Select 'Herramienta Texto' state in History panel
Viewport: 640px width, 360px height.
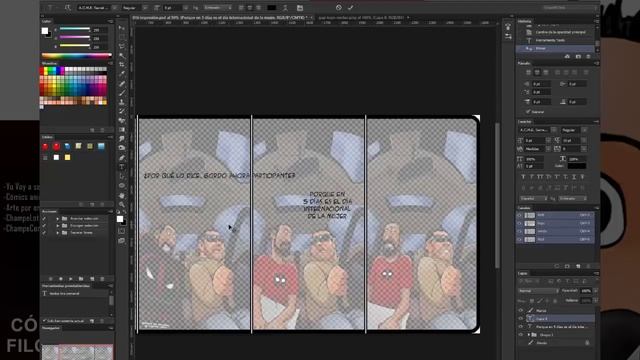550,40
